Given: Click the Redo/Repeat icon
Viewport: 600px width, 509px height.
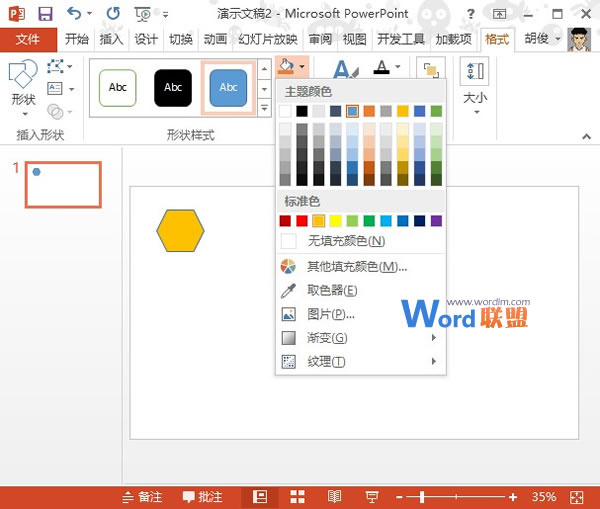Looking at the screenshot, I should tap(113, 14).
